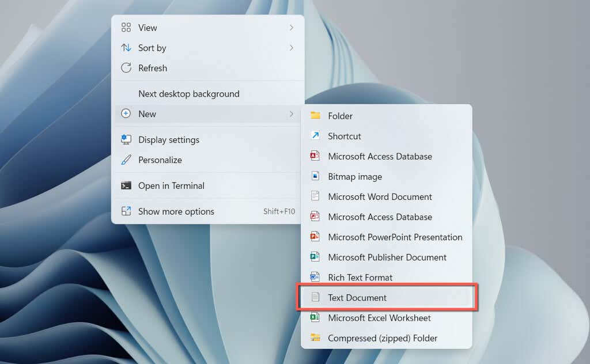
Task: Create a new Bitmap image
Action: pos(387,176)
